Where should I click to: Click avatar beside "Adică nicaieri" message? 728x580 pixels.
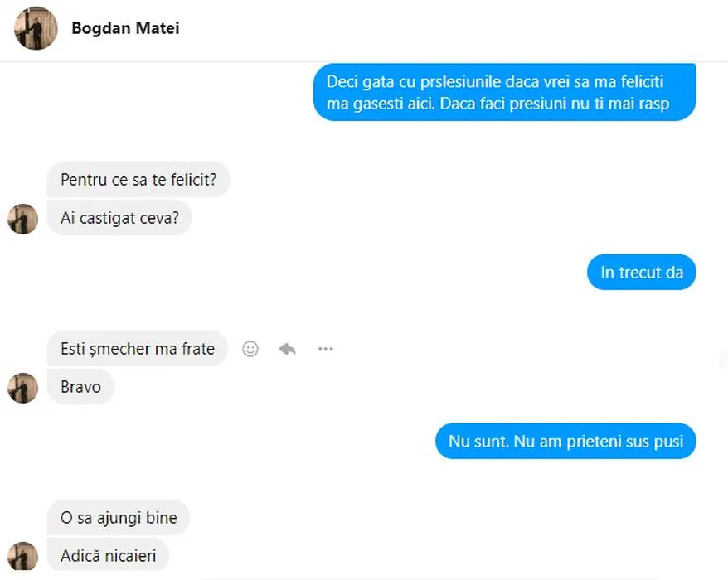point(23,555)
